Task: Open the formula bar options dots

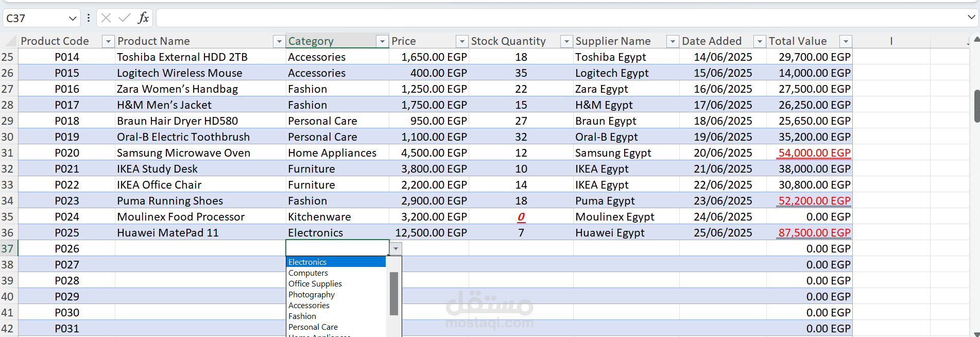Action: [x=89, y=18]
